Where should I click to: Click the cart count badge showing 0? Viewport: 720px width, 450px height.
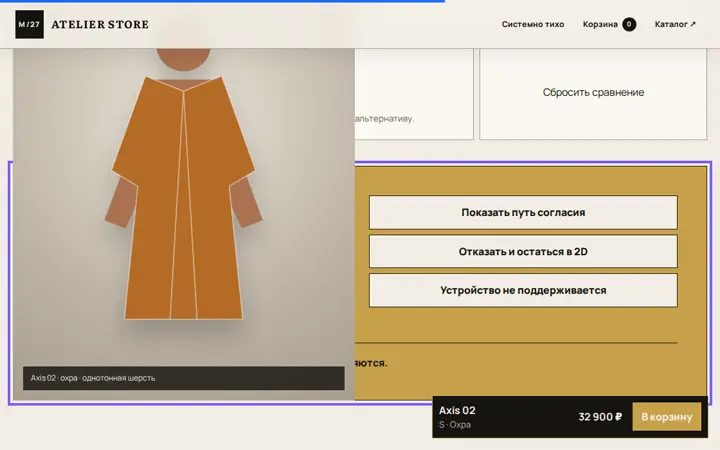click(629, 24)
